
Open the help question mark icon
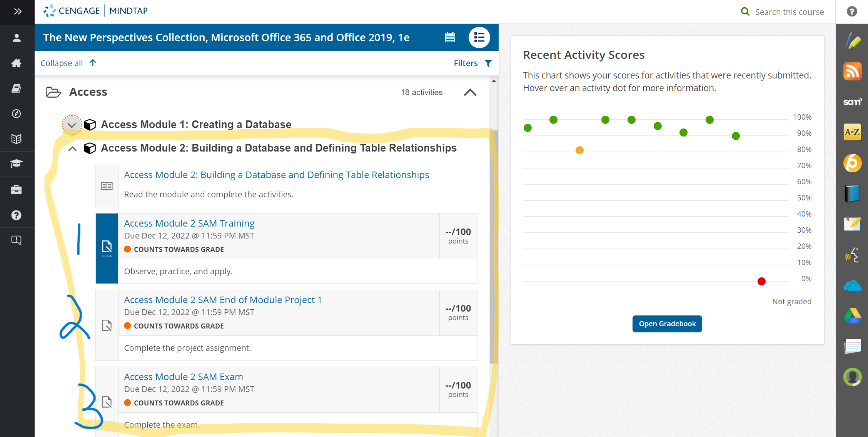[852, 12]
